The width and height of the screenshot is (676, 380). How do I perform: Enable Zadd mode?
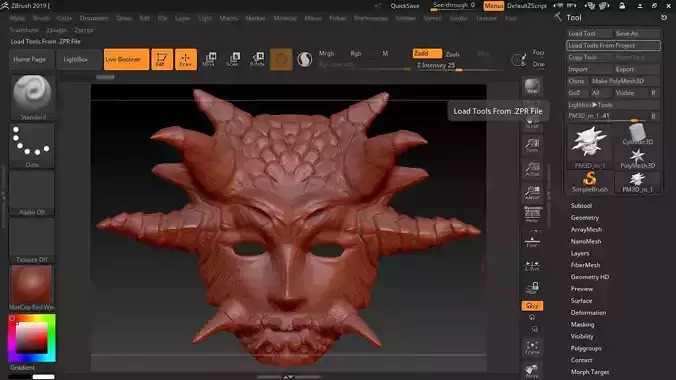(427, 53)
